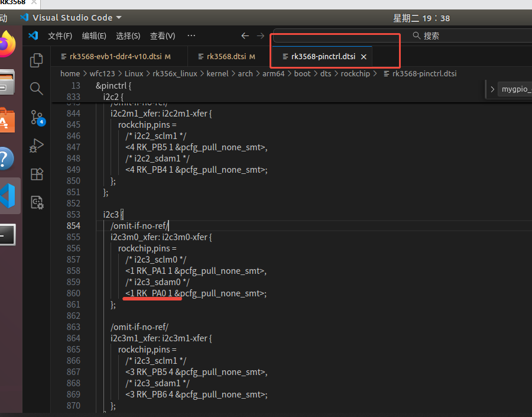The width and height of the screenshot is (532, 417).
Task: Open Source Control view with 4 changes
Action: pyautogui.click(x=37, y=118)
